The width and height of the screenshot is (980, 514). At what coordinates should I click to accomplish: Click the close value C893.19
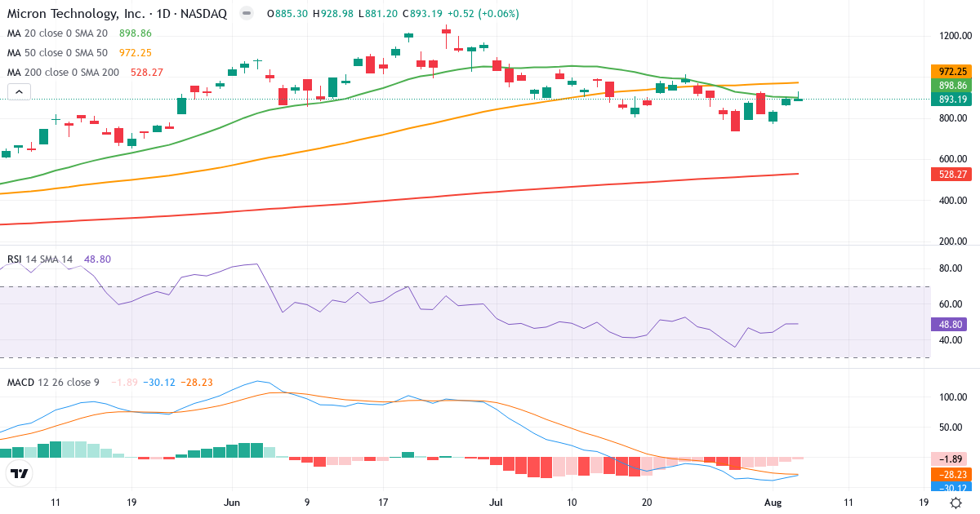424,14
